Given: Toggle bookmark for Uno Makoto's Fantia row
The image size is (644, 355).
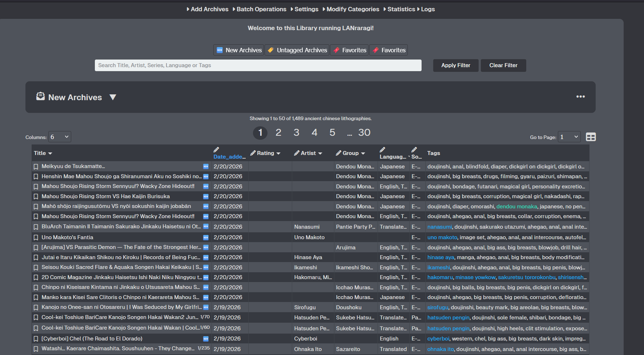Looking at the screenshot, I should tap(36, 238).
